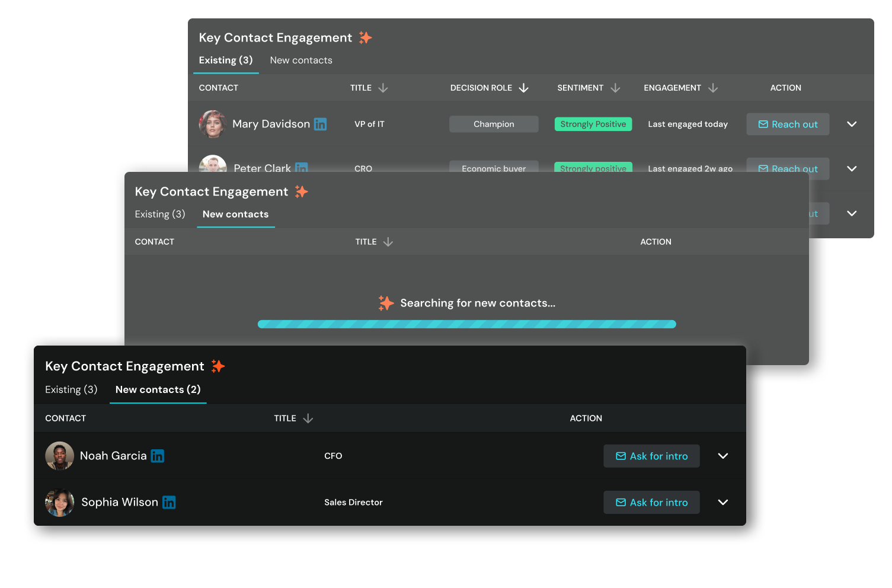Expand Sophia Wilson's row chevron
This screenshot has width=892, height=588.
pos(723,502)
